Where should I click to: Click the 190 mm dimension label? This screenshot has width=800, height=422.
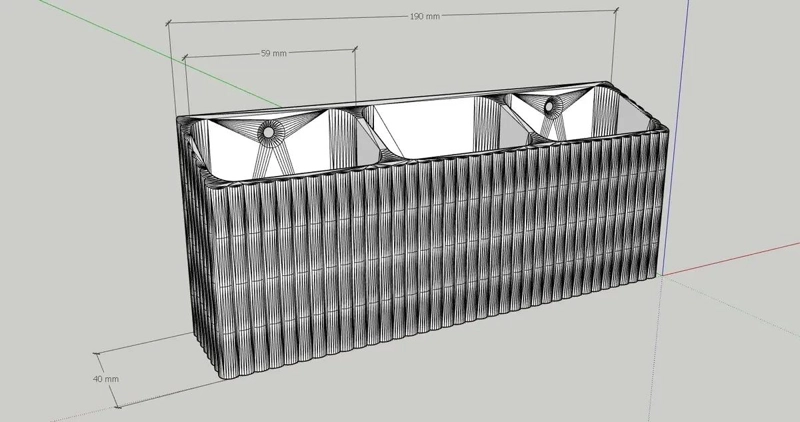click(424, 16)
